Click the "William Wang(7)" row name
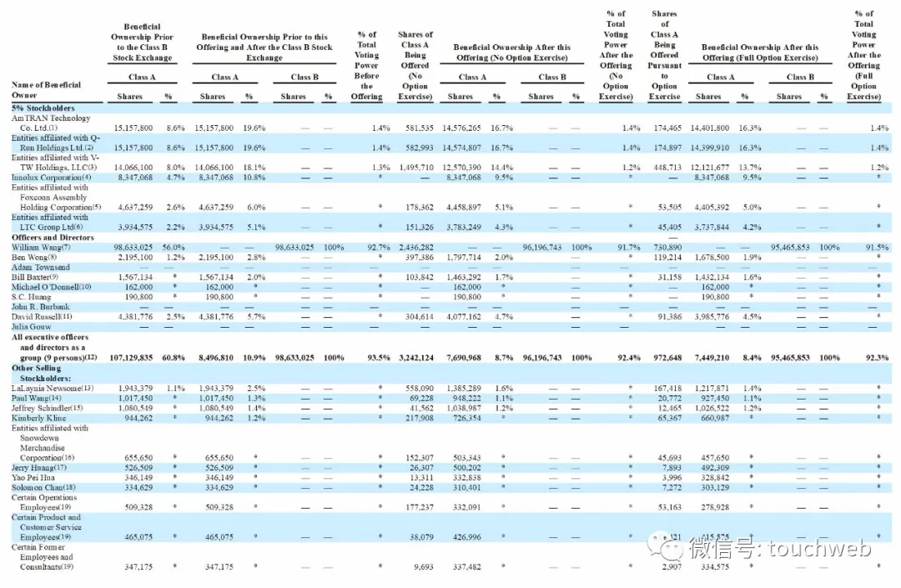901x588 pixels. (41, 248)
